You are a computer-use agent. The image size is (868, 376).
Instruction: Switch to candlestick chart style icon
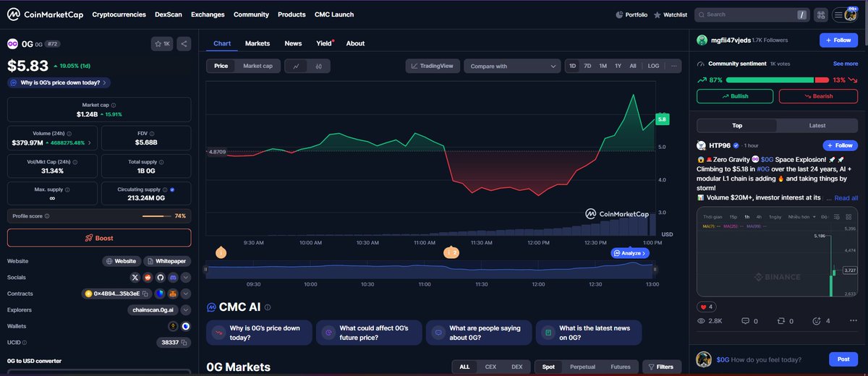pos(319,66)
